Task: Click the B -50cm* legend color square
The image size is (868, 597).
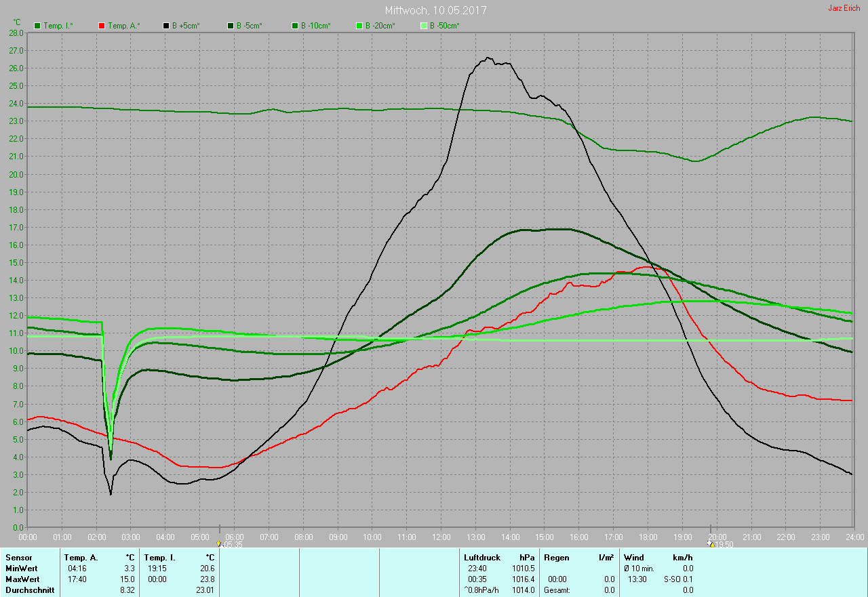Action: pyautogui.click(x=424, y=26)
